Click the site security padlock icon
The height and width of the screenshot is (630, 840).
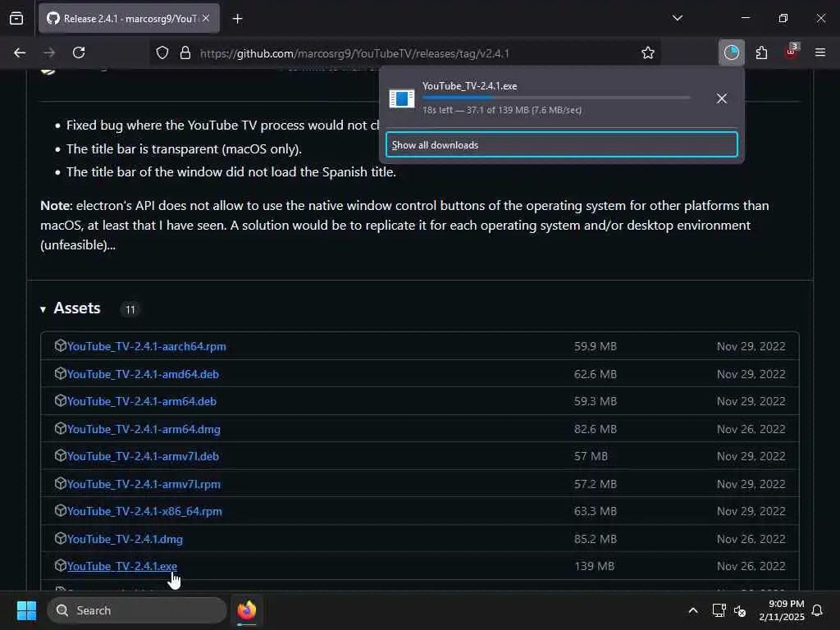(185, 53)
